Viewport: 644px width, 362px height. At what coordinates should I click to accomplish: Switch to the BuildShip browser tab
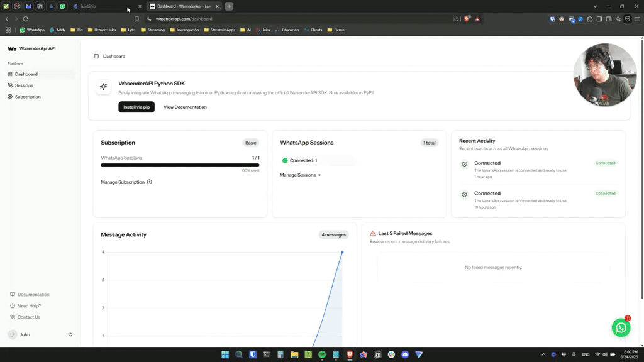pyautogui.click(x=103, y=6)
